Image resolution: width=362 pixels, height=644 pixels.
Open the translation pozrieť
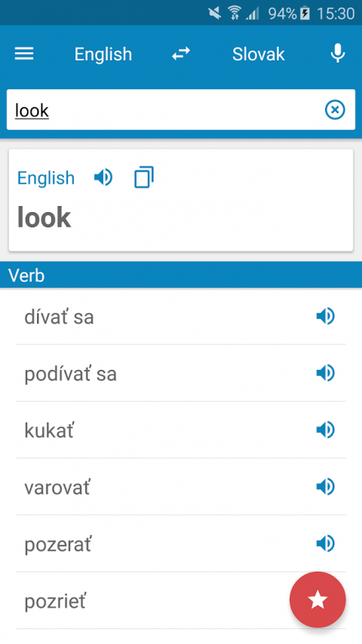[152, 601]
